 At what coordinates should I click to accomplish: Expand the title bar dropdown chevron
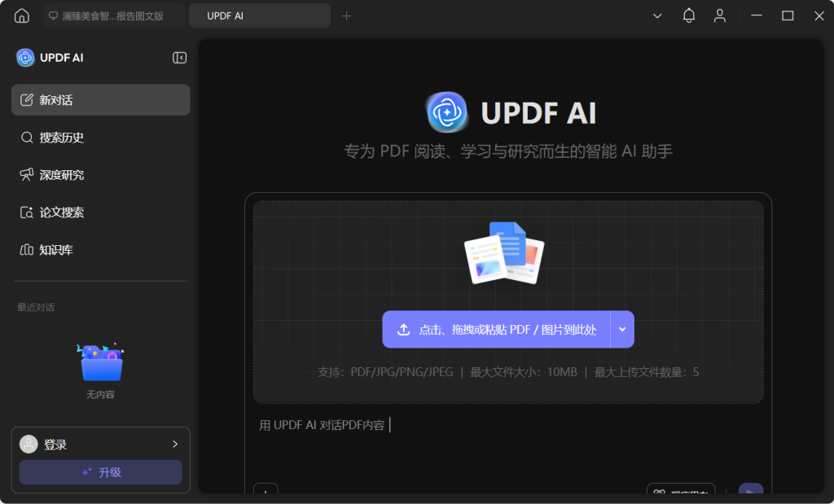pyautogui.click(x=657, y=15)
